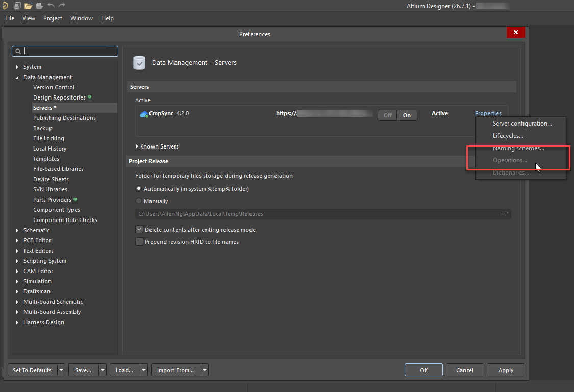Select File Locking in preferences tree
The image size is (574, 392).
tap(48, 138)
